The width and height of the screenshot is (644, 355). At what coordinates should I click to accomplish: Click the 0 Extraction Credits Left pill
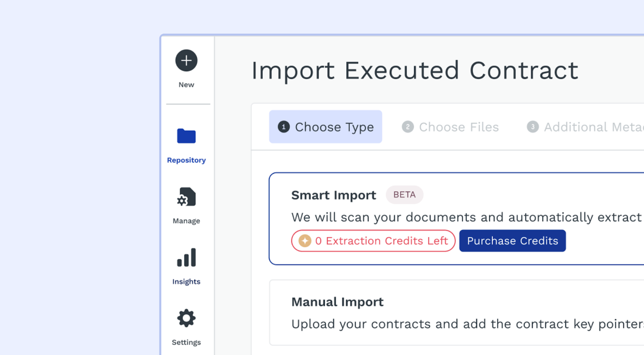pos(373,241)
